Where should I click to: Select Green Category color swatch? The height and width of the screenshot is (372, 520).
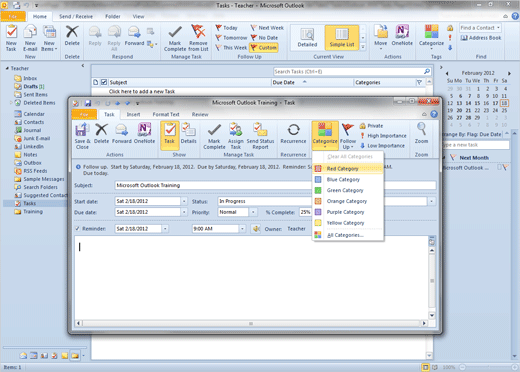318,190
